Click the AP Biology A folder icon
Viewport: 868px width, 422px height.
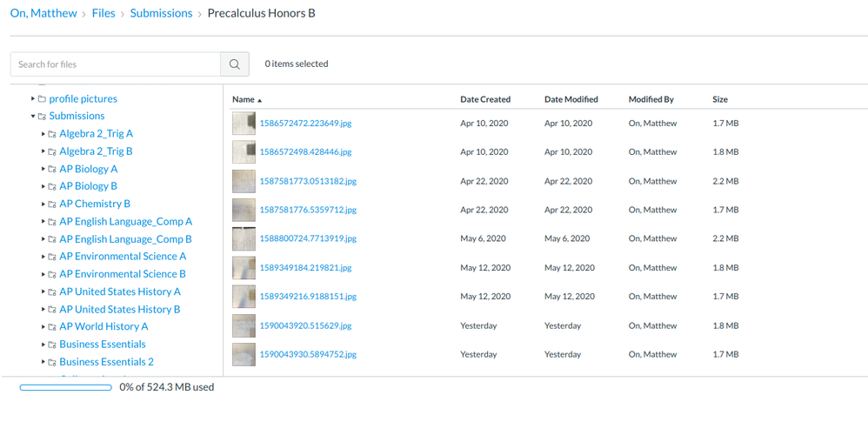(x=52, y=169)
